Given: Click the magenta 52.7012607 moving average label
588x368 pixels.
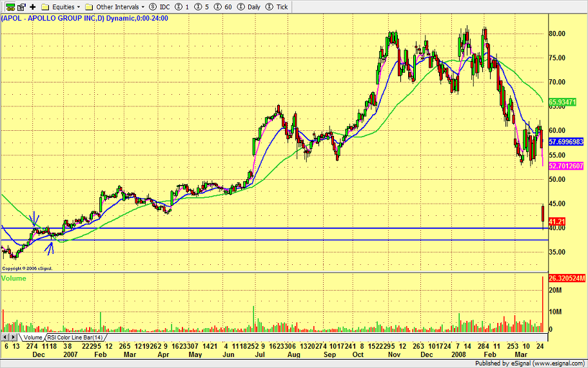Looking at the screenshot, I should coord(566,166).
